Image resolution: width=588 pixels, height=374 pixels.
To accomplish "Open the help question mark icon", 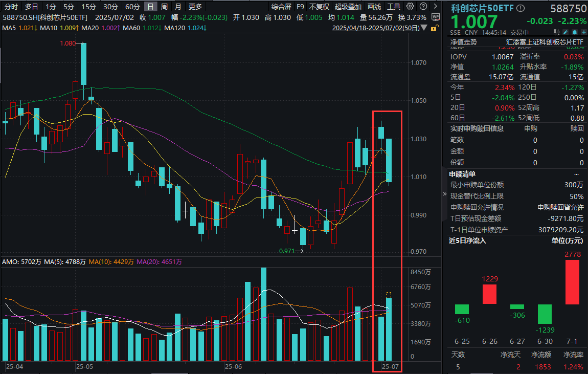I will point(423,7).
